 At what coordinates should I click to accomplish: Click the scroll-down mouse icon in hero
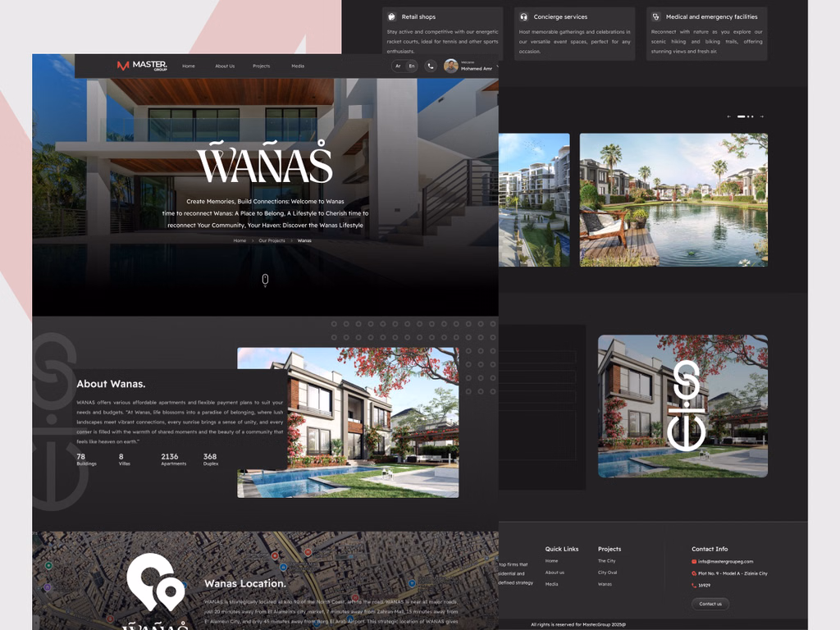(265, 281)
